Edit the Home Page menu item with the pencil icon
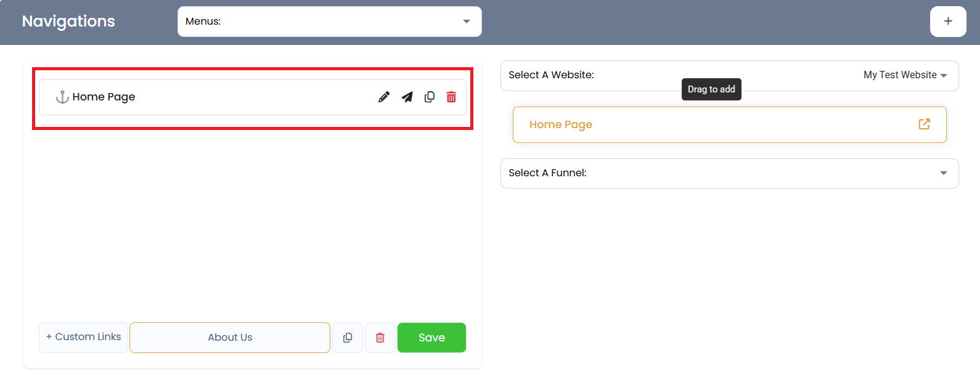980x374 pixels. 383,97
